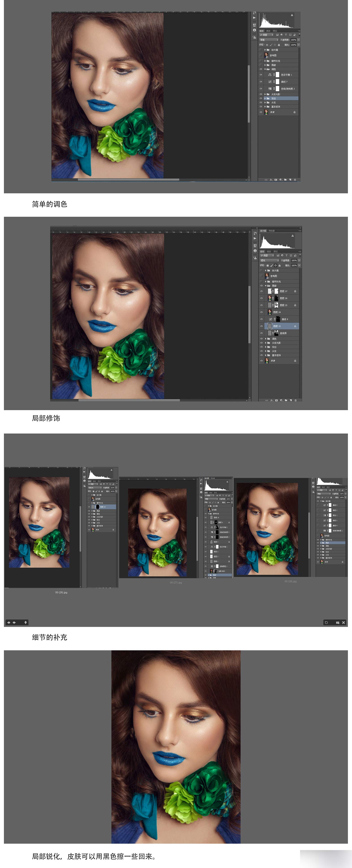Click the 00 (26).jpg screenshot thumbnail
The width and height of the screenshot is (352, 868).
point(61,527)
